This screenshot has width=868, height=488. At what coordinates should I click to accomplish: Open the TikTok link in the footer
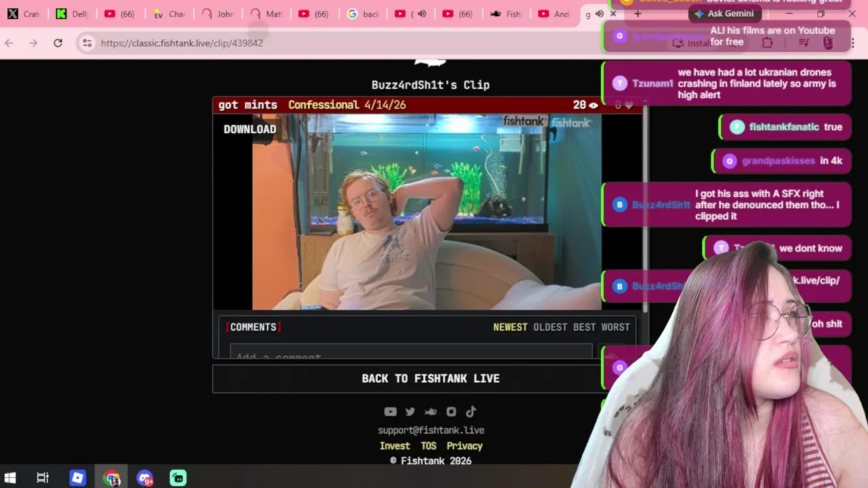click(471, 411)
